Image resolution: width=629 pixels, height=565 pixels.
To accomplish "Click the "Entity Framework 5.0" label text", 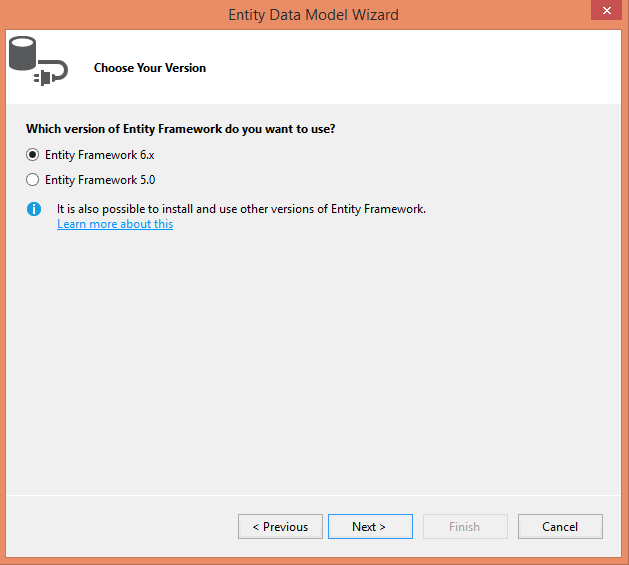I will 100,180.
